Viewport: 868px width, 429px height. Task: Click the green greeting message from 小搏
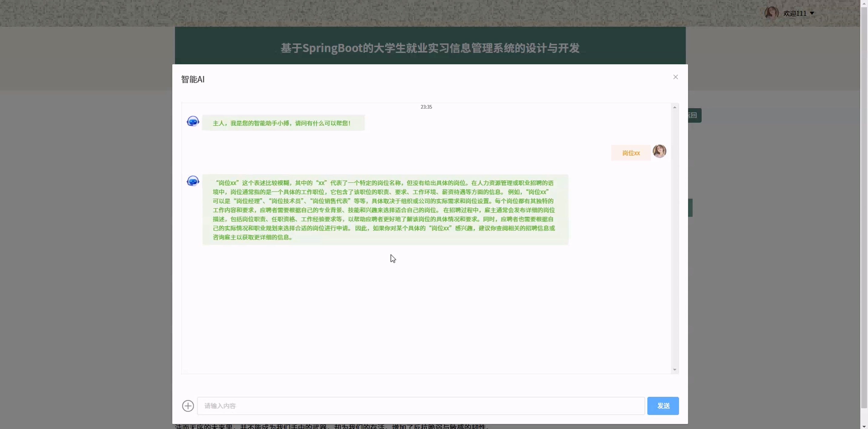283,123
